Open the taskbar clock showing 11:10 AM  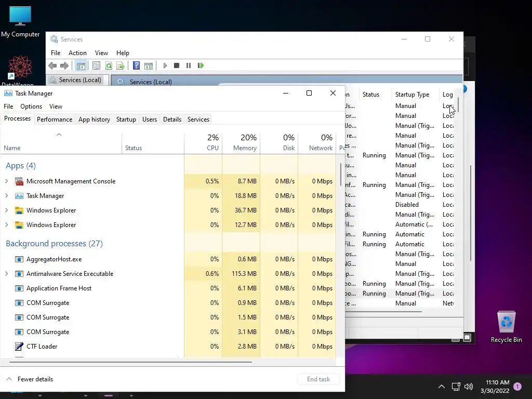[495, 387]
